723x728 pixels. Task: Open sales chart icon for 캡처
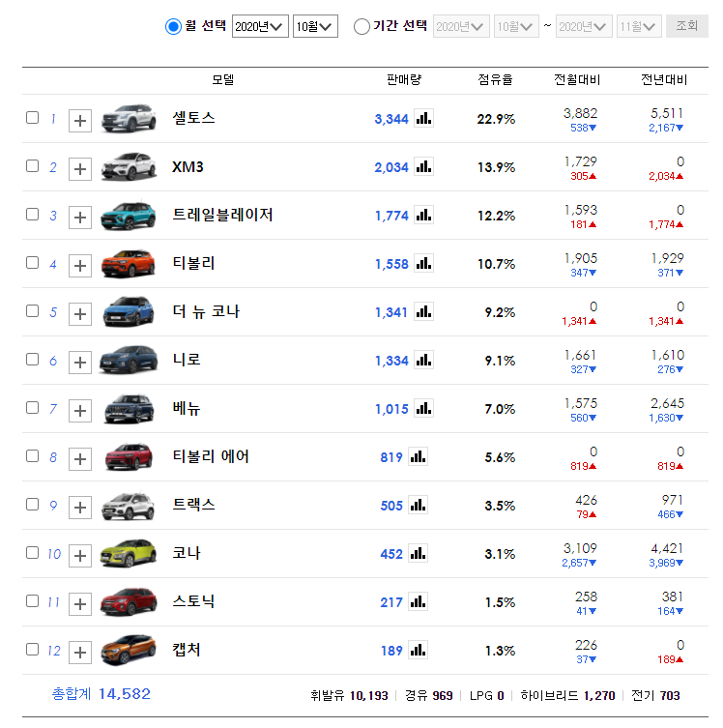[x=418, y=650]
